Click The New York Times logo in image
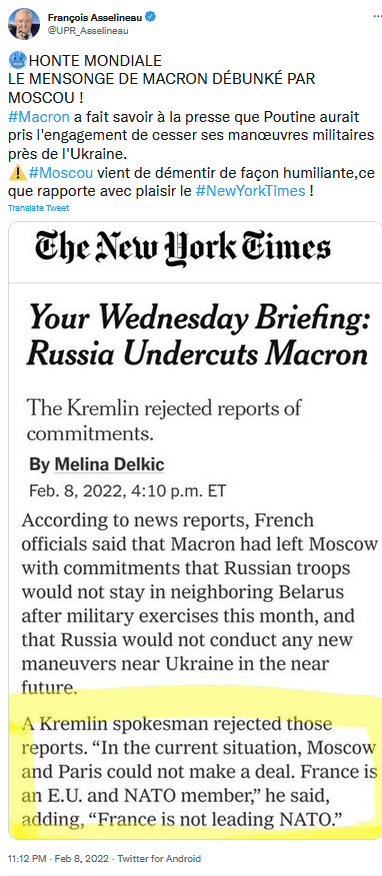The image size is (382, 876). point(183,248)
